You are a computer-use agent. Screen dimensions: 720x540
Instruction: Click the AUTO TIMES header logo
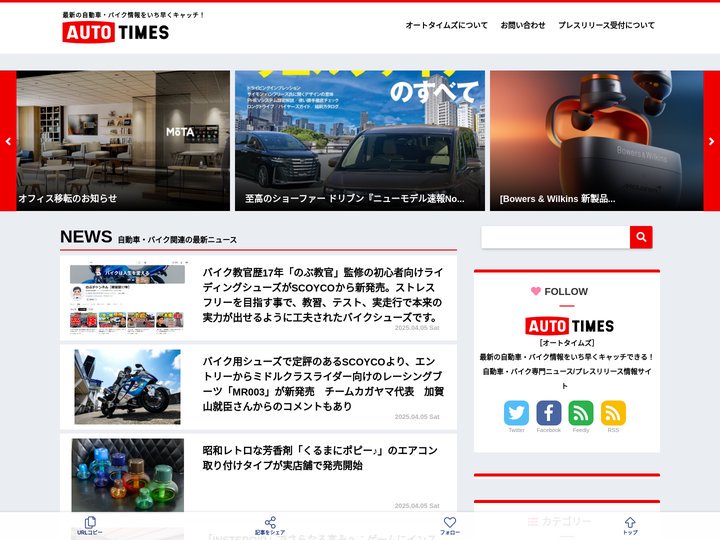pyautogui.click(x=116, y=32)
